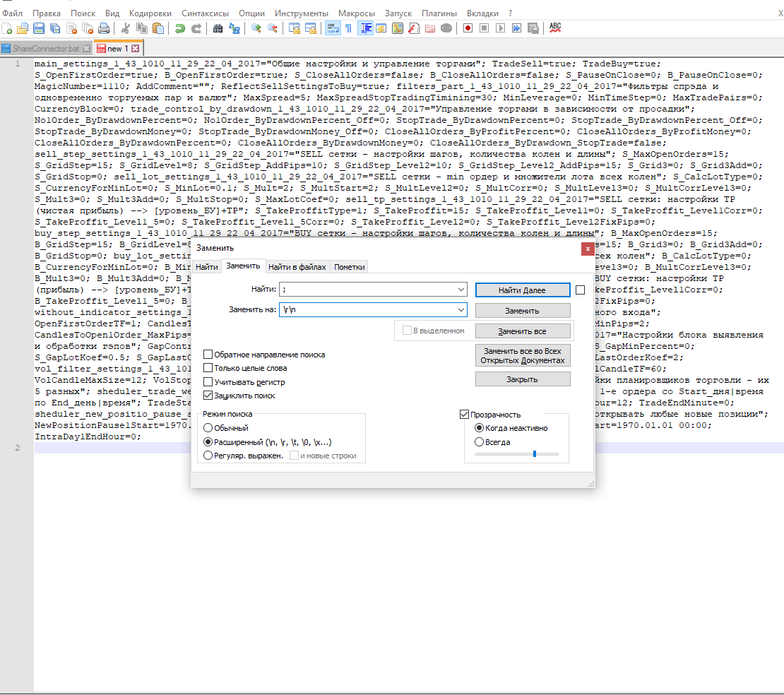Click the 'Найти Далее' button

tap(523, 290)
